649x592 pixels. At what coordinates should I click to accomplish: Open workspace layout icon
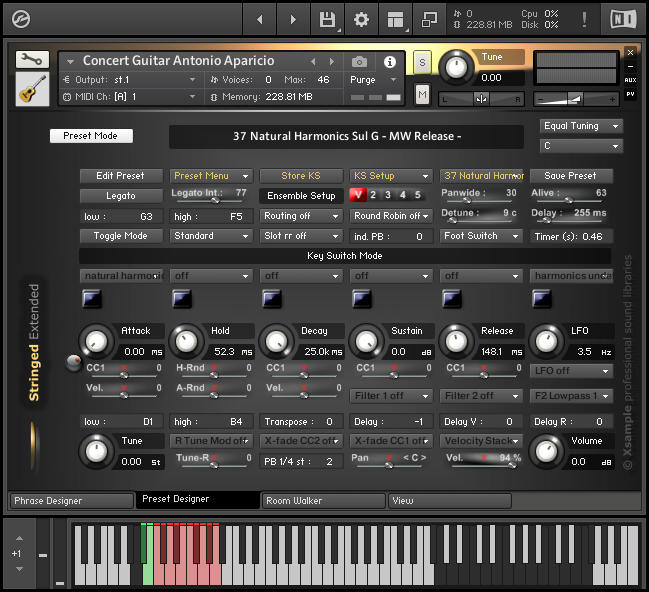(395, 19)
